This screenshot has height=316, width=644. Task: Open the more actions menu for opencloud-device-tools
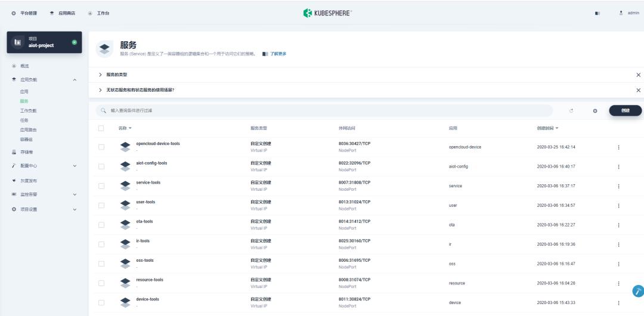click(618, 147)
